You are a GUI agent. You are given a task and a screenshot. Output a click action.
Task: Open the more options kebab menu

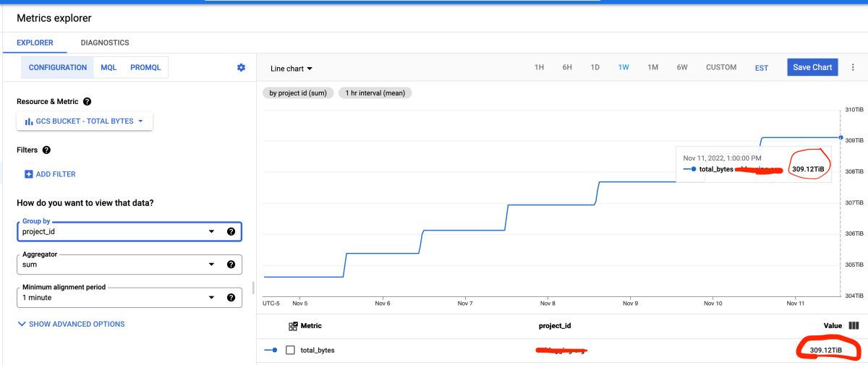[853, 67]
